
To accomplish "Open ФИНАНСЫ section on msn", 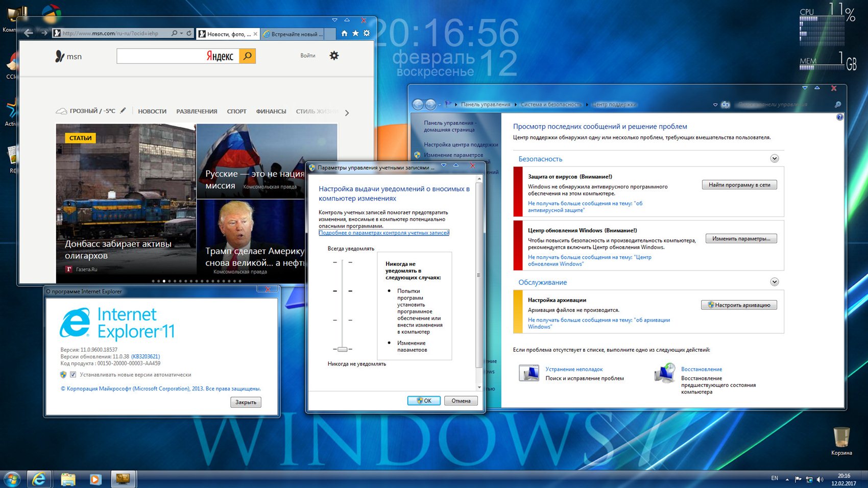I will pos(271,111).
